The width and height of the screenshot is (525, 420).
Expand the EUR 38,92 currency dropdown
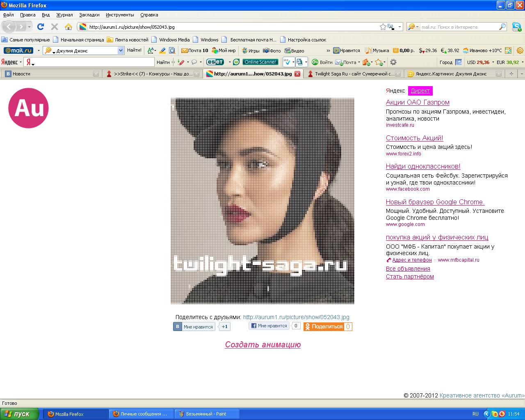(522, 62)
